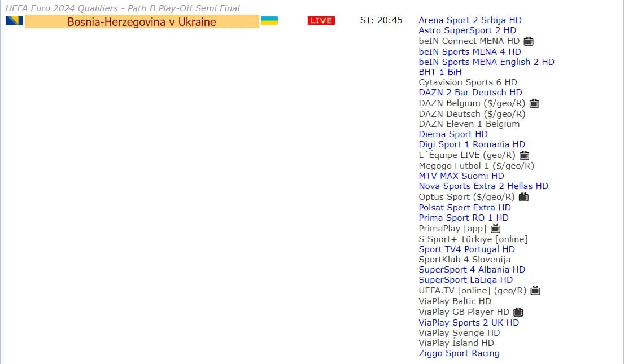Open Astro SuperSport 2 HD link

(467, 30)
